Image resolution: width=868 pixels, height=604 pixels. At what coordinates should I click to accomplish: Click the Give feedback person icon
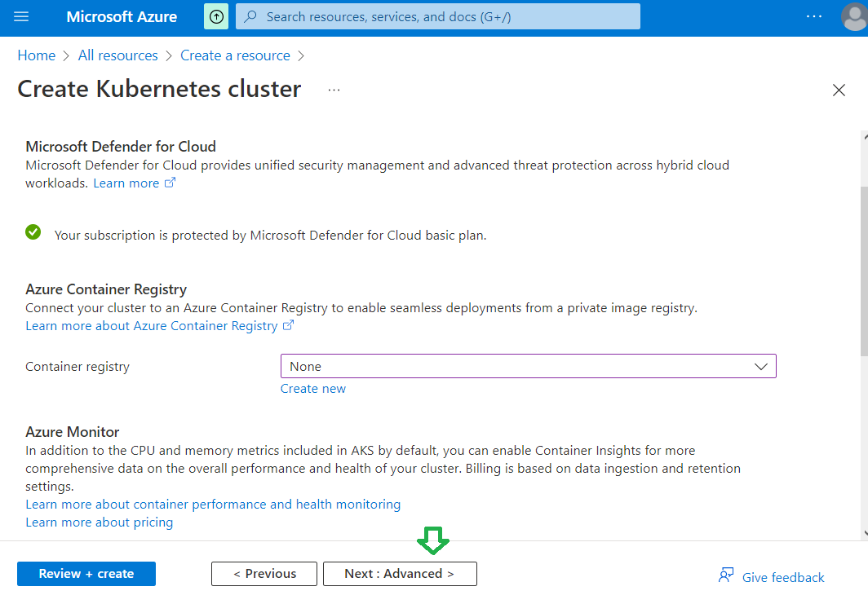pos(725,575)
